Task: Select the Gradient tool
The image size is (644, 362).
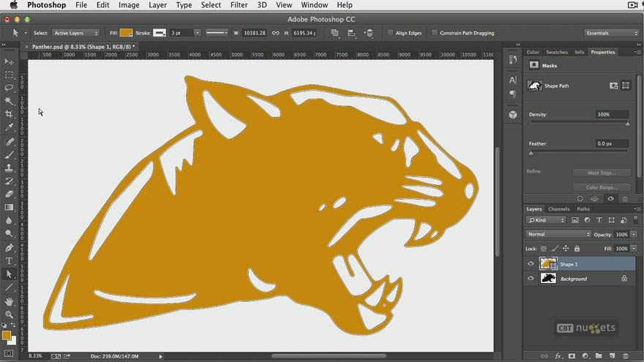Action: 9,207
